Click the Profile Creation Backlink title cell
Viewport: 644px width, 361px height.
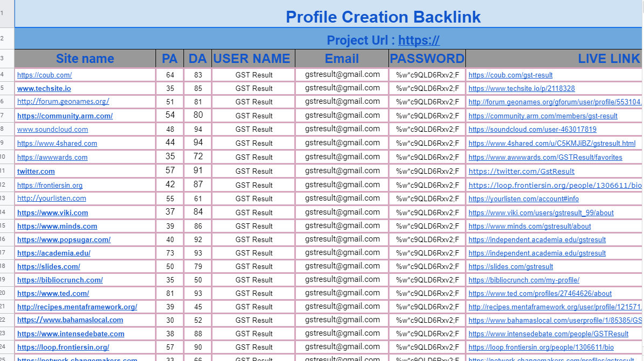click(x=383, y=17)
